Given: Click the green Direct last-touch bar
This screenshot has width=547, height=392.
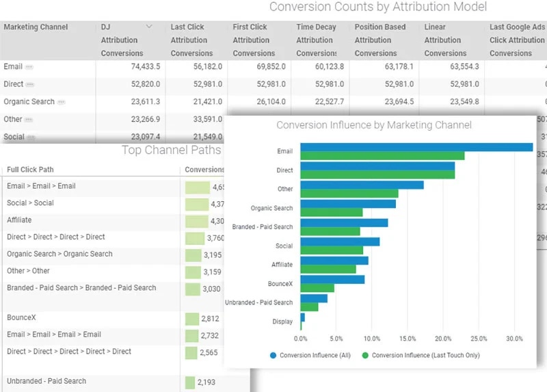Looking at the screenshot, I should point(377,174).
